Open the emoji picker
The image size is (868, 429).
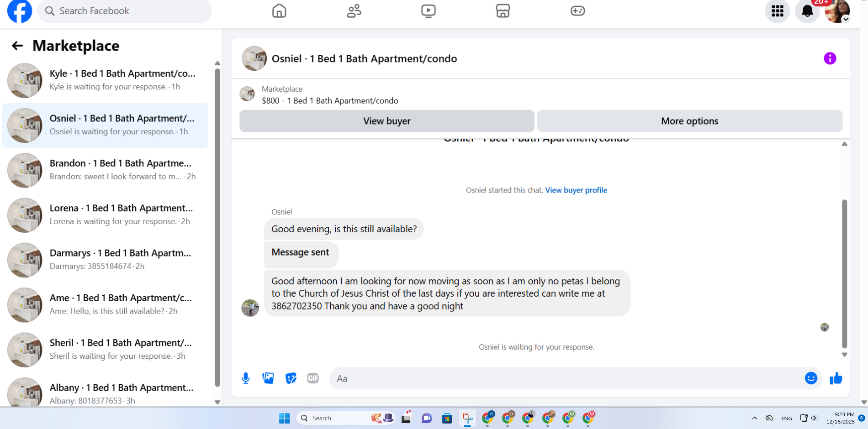(x=811, y=378)
